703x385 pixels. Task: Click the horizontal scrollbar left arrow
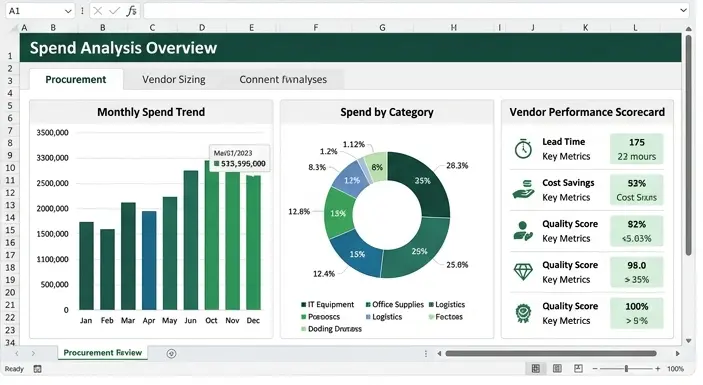pyautogui.click(x=439, y=354)
